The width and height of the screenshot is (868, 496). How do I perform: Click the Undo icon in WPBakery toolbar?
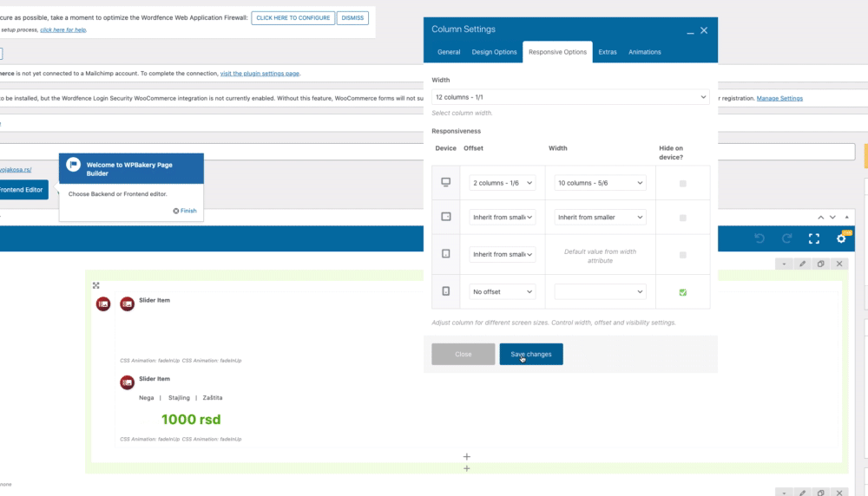759,238
